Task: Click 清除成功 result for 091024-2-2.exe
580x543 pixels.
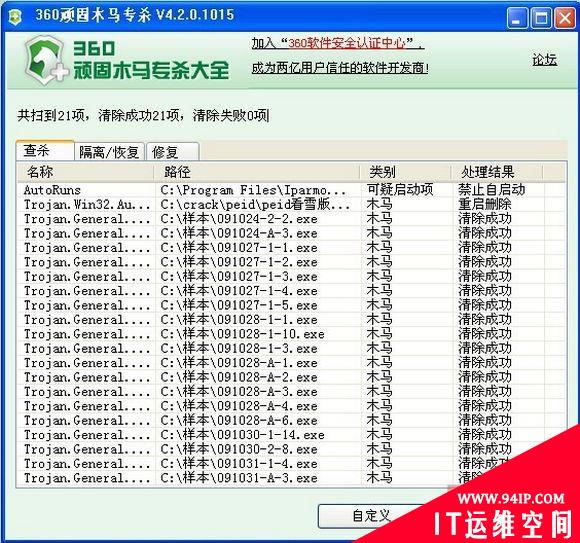Action: 485,219
